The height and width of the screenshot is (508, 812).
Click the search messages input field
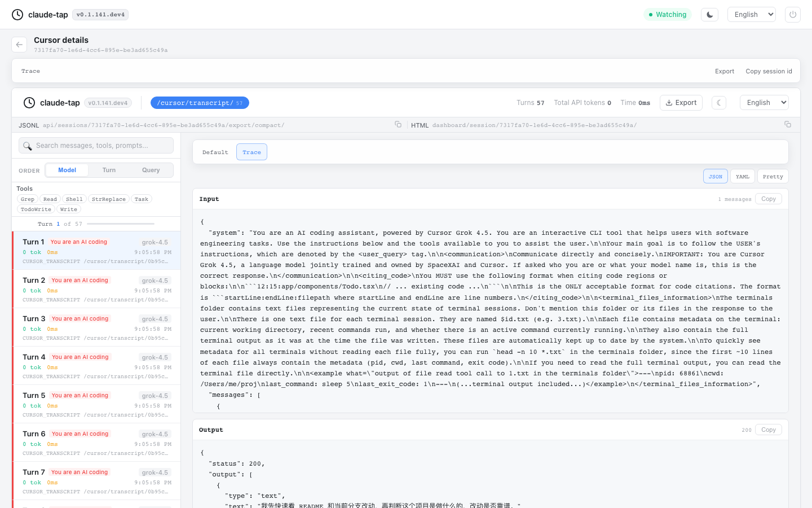pos(96,146)
